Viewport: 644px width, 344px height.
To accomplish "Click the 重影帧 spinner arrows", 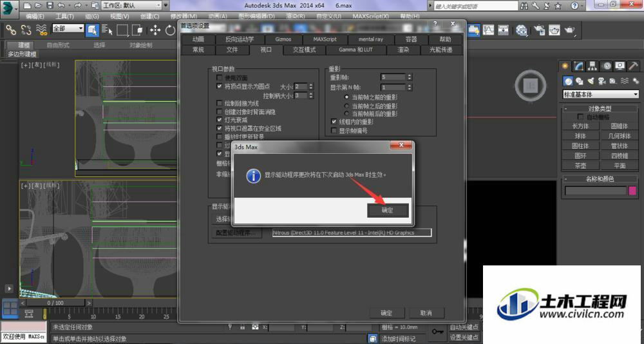I will coord(409,77).
